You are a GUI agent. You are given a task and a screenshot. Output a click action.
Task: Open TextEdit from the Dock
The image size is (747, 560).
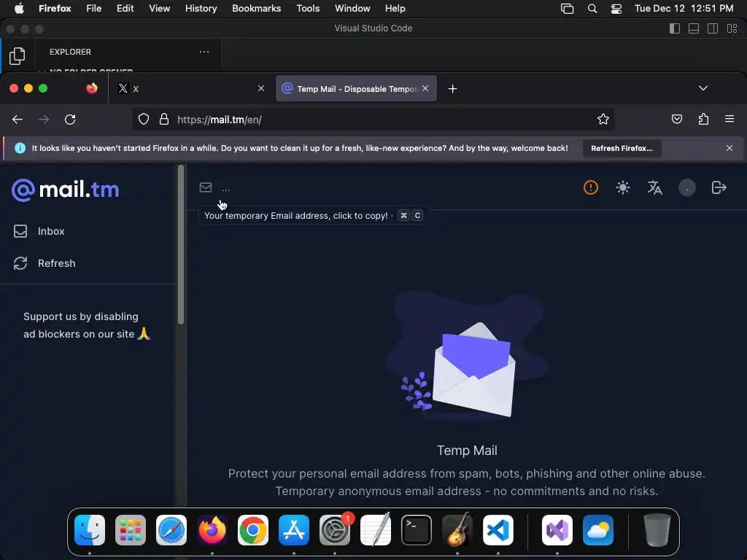(376, 530)
